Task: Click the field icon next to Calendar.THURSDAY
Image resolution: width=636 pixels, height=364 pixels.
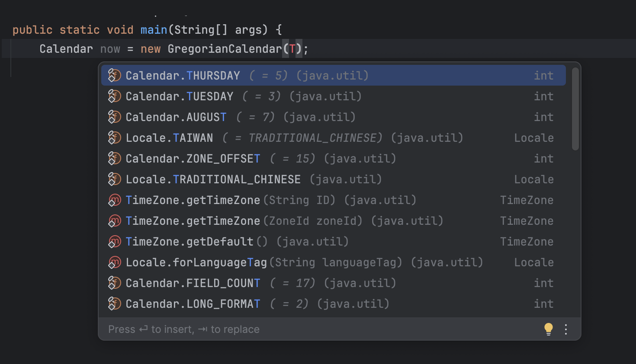Action: click(114, 75)
